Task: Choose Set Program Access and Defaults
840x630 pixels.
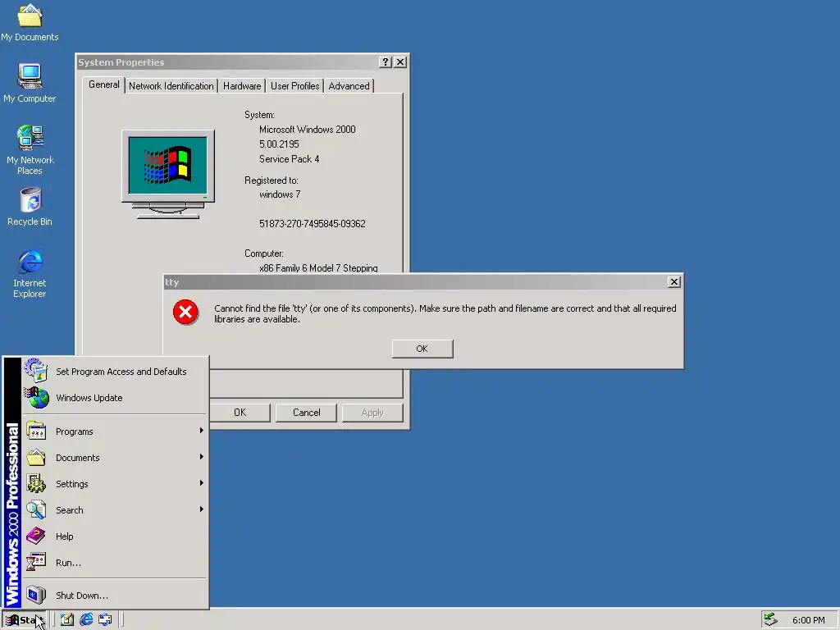Action: tap(115, 372)
